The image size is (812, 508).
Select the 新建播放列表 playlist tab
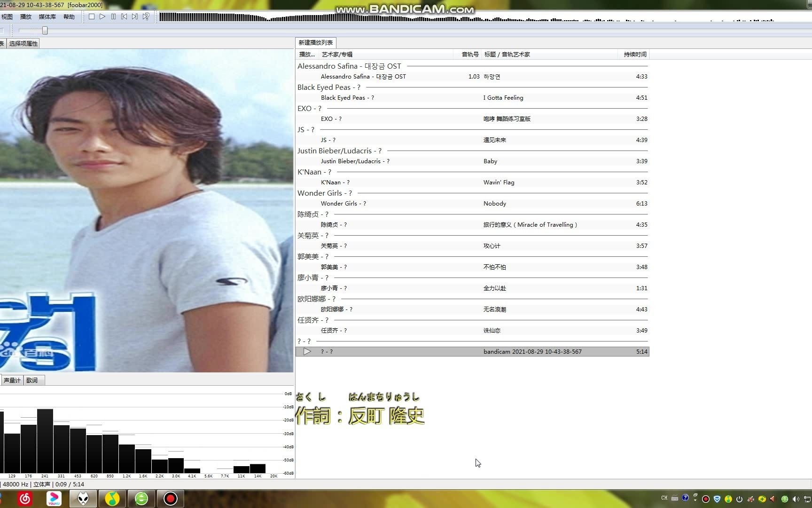tap(316, 43)
